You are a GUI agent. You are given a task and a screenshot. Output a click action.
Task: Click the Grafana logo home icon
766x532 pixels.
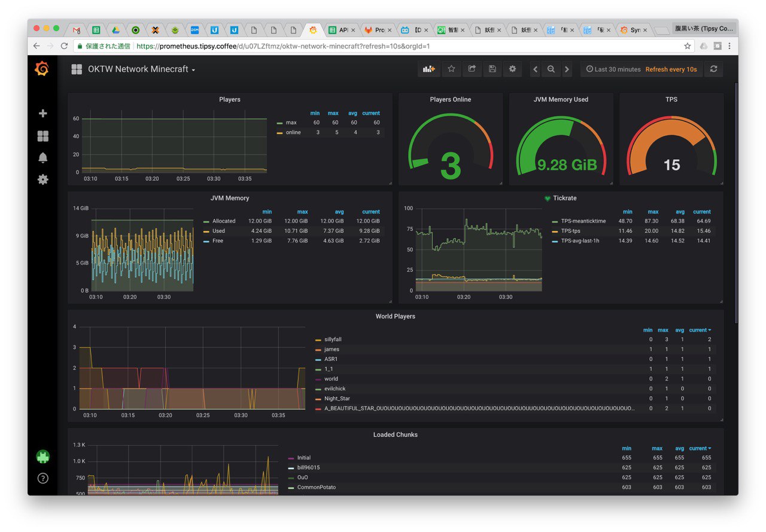point(42,69)
